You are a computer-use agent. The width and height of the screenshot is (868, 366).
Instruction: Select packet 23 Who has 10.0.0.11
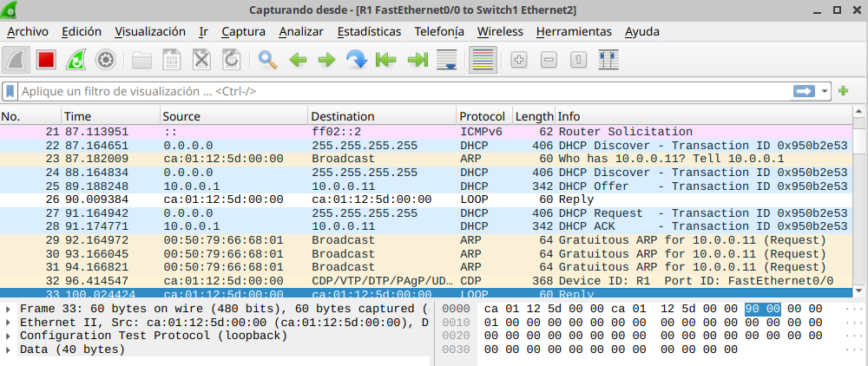click(426, 159)
